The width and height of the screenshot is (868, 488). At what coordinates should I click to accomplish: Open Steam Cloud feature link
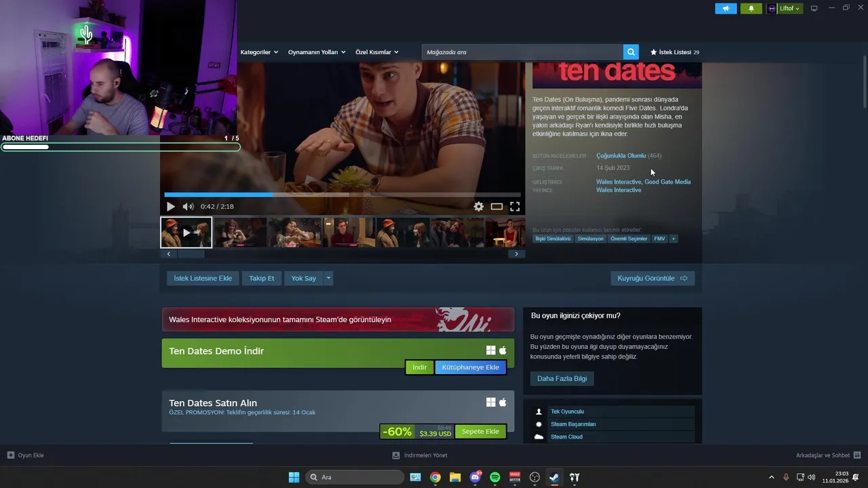click(566, 437)
